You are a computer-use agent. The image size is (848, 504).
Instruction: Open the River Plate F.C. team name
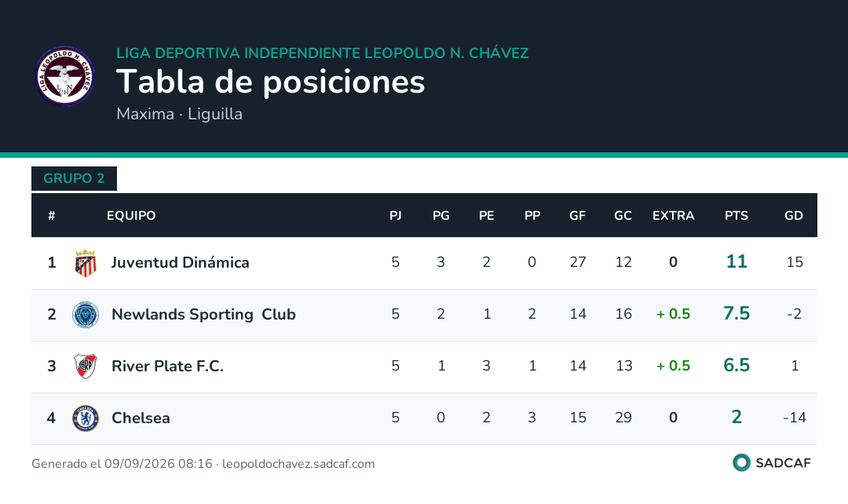[x=167, y=366]
